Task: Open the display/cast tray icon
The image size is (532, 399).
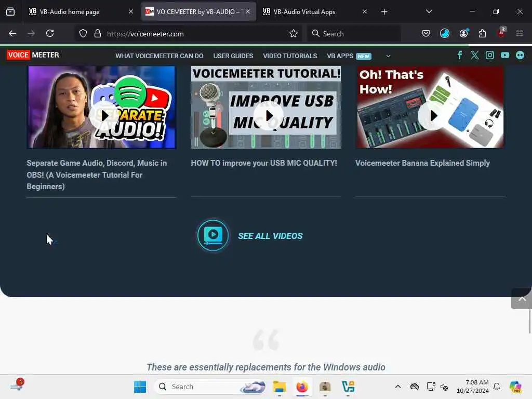Action: [x=431, y=387]
